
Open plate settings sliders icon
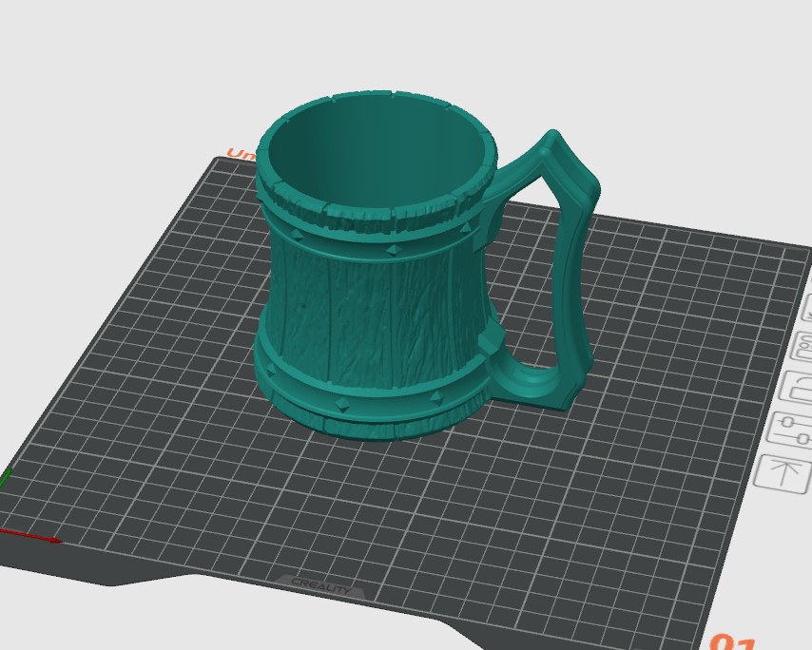click(790, 430)
